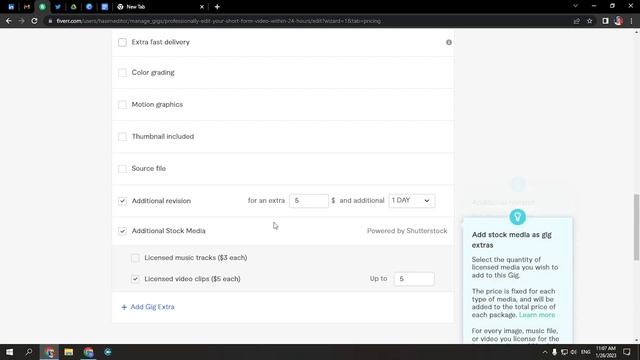Switch to the New Tab browser tab
The image size is (640, 360).
[x=159, y=7]
